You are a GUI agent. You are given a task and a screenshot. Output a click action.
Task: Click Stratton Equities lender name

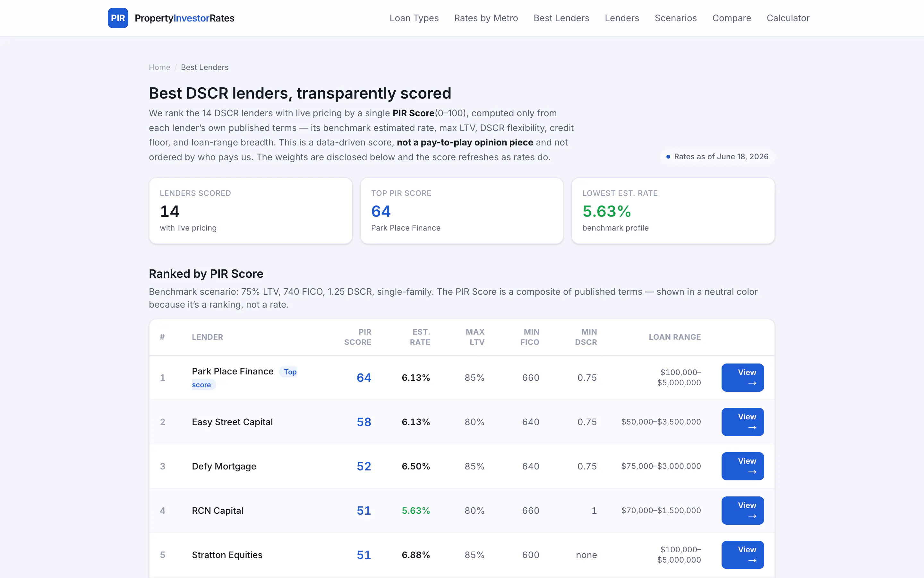pyautogui.click(x=227, y=555)
